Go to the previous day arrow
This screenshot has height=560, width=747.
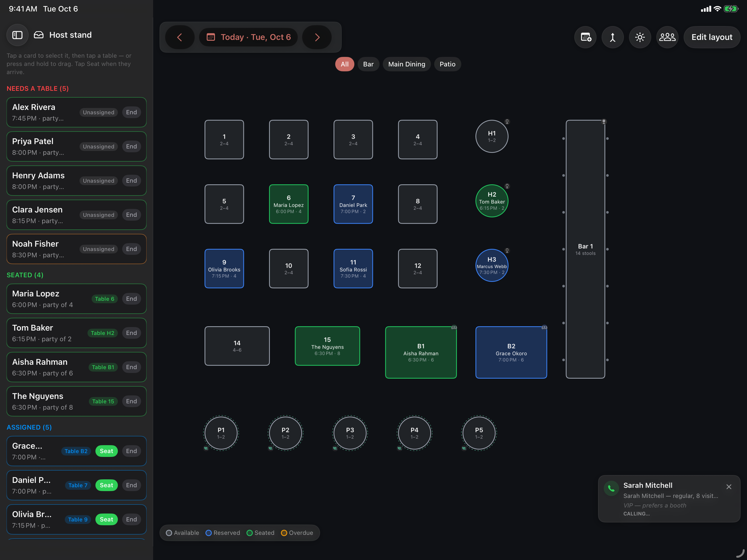[180, 37]
